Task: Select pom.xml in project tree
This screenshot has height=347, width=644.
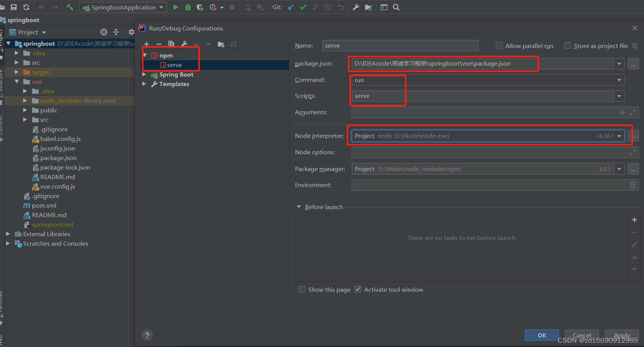Action: point(44,205)
